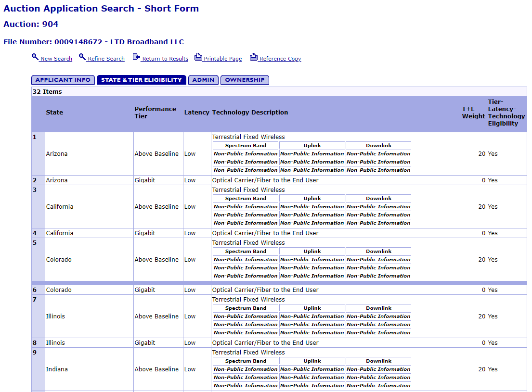Viewport: 532px width, 392px height.
Task: Click the T+L Weight column header
Action: click(x=473, y=113)
